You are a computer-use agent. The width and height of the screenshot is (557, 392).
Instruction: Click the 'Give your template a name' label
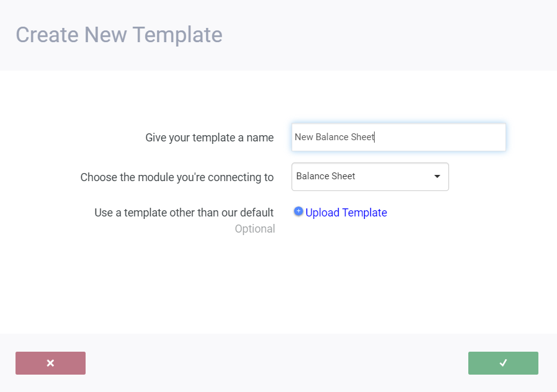[210, 138]
